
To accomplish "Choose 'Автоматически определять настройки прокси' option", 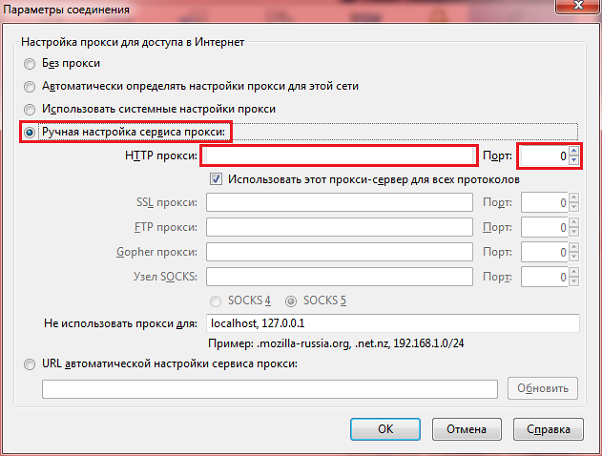I will tap(29, 86).
